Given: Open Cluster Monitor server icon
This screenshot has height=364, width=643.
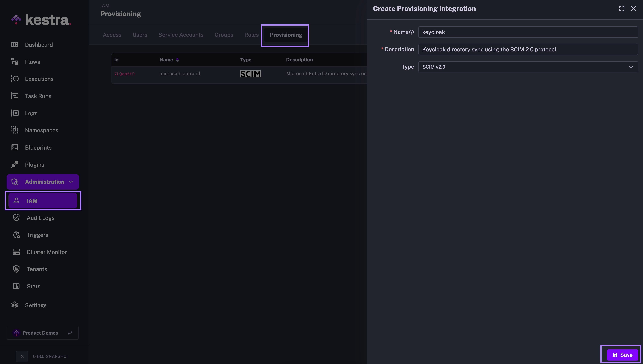Looking at the screenshot, I should coord(16,252).
